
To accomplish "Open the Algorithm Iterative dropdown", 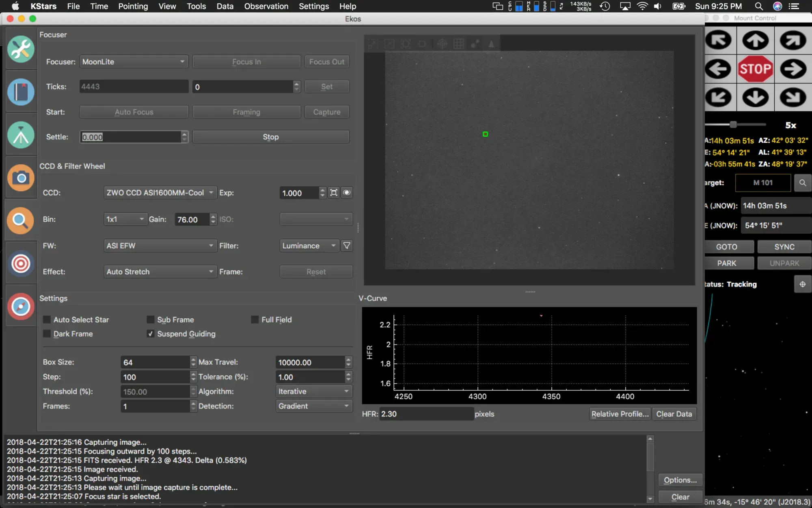I will pyautogui.click(x=313, y=391).
